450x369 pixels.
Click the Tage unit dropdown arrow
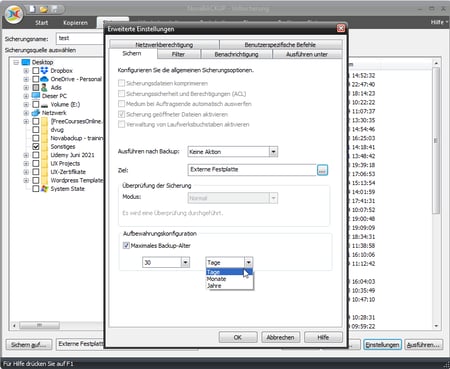tap(248, 262)
